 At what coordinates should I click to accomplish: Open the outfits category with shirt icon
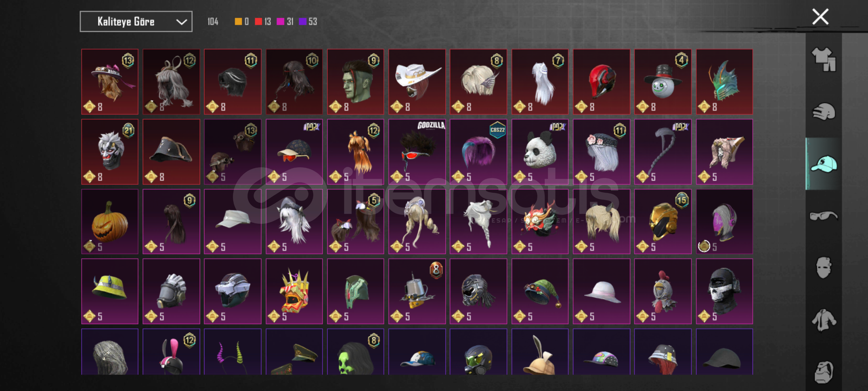[x=824, y=60]
